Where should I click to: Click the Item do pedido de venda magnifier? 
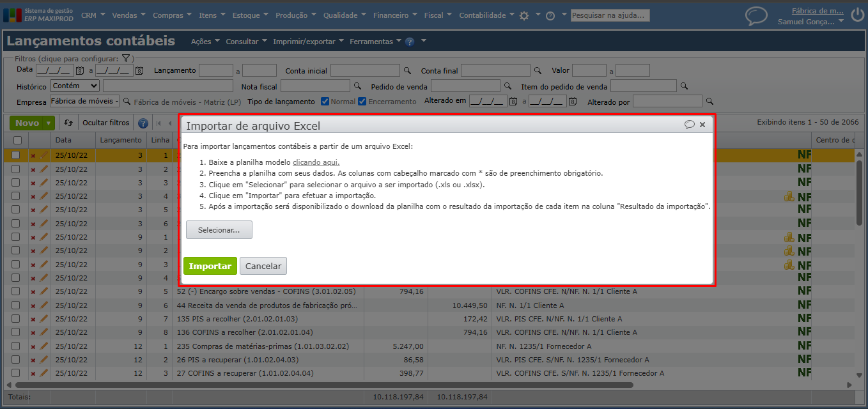(684, 86)
